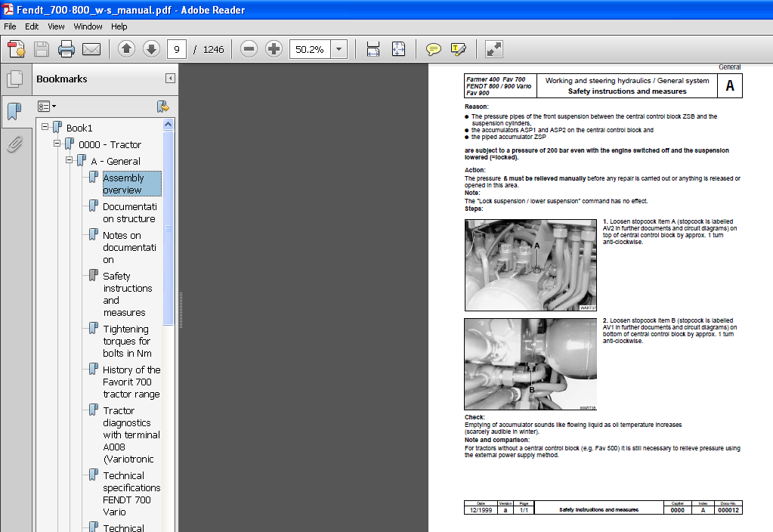
Task: Open the Documentation structure bookmark
Action: point(130,212)
